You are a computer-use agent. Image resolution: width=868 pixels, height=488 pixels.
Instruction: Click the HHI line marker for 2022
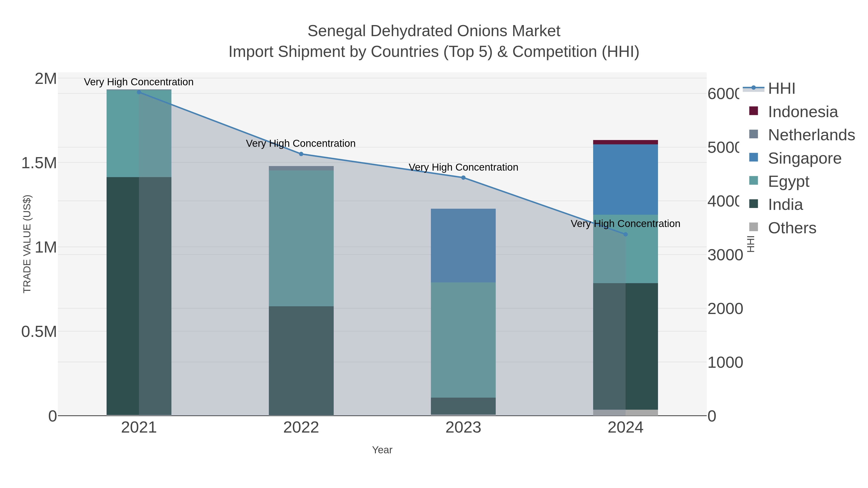[x=301, y=154]
